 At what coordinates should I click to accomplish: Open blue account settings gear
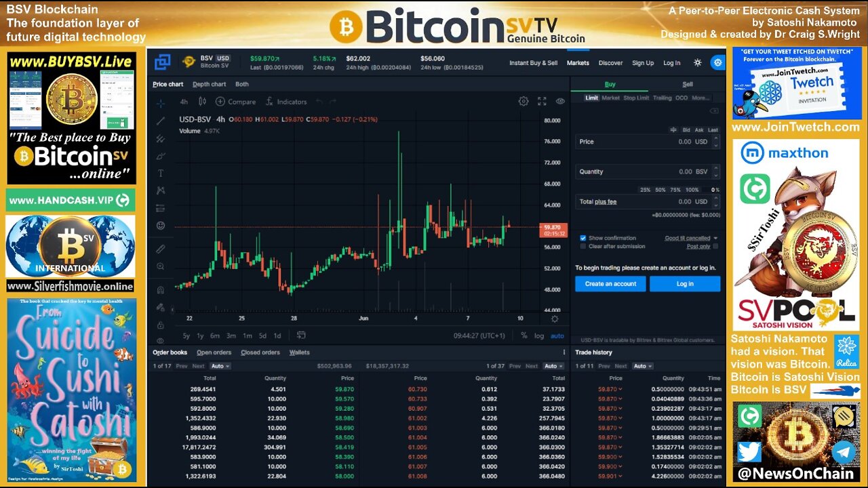(x=717, y=62)
